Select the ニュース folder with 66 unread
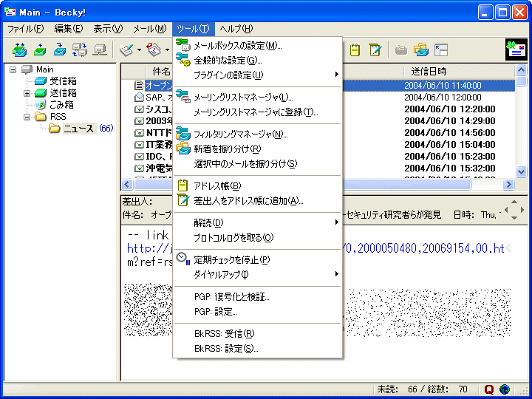This screenshot has width=532, height=399. tap(80, 129)
